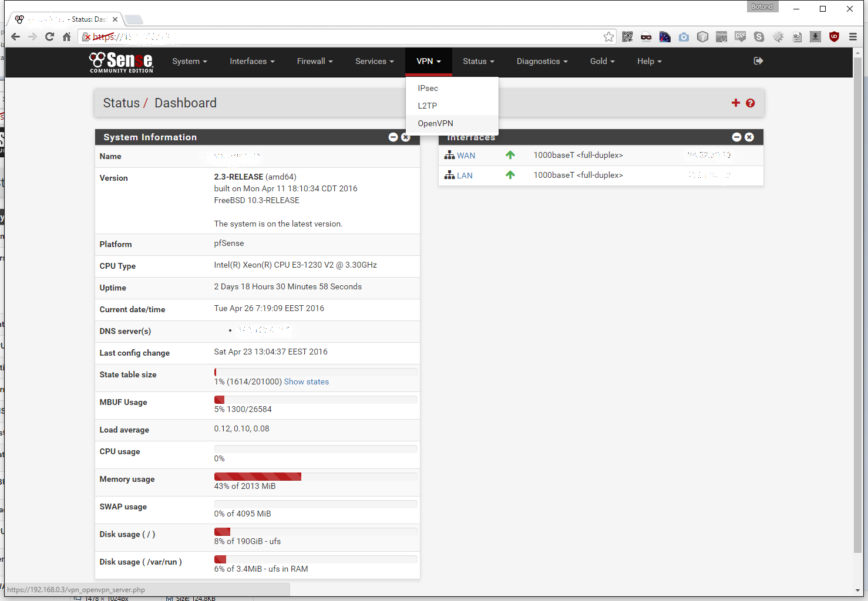Log out using the navbar exit icon
Viewport: 868px width, 601px height.
click(758, 61)
